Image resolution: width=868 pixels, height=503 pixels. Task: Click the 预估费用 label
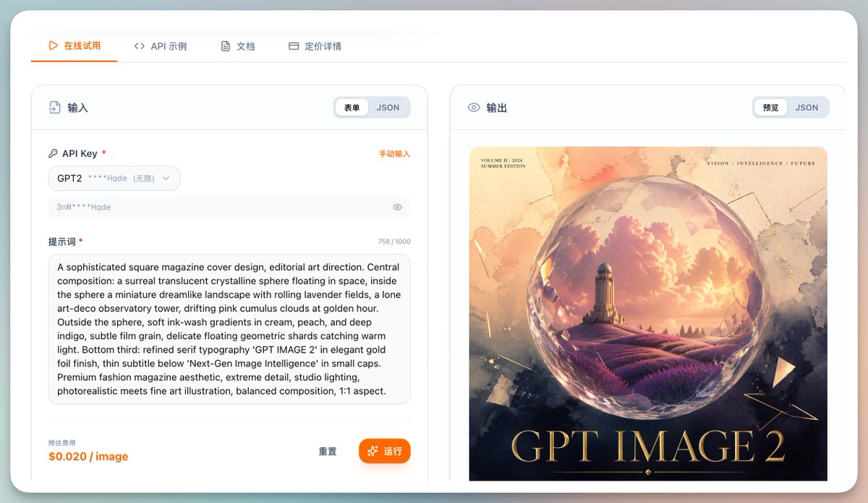click(x=61, y=443)
